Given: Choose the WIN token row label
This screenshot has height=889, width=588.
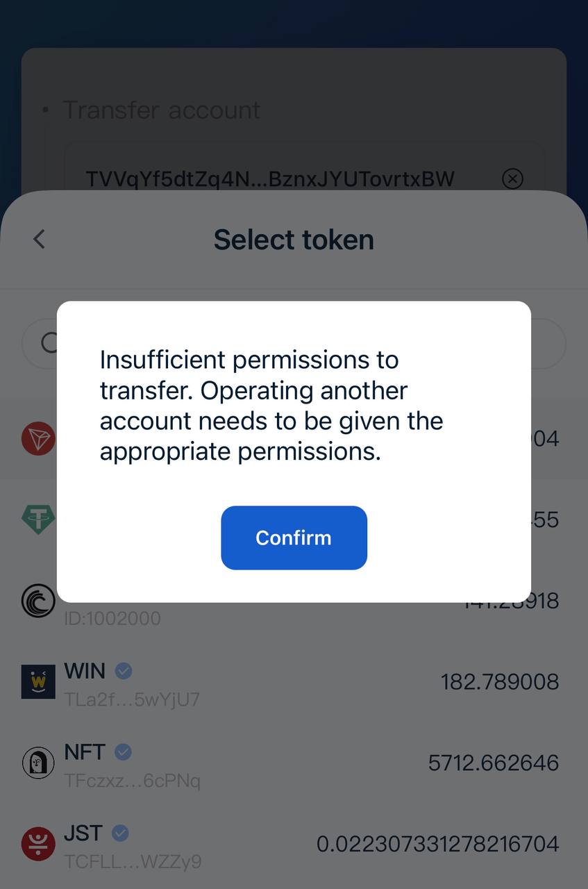Looking at the screenshot, I should (x=85, y=671).
